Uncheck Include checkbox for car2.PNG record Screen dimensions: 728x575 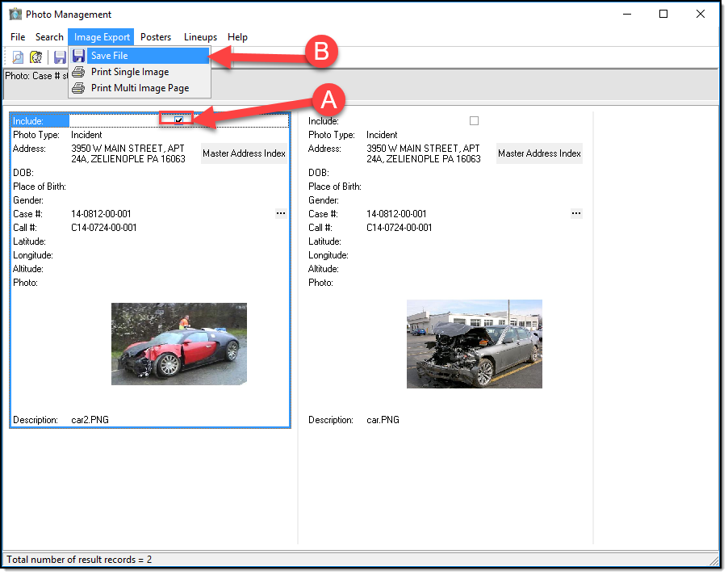[178, 120]
